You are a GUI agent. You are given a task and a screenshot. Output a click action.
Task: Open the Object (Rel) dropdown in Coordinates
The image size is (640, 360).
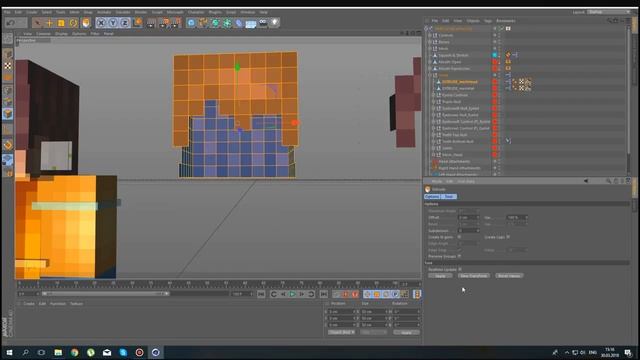point(342,332)
